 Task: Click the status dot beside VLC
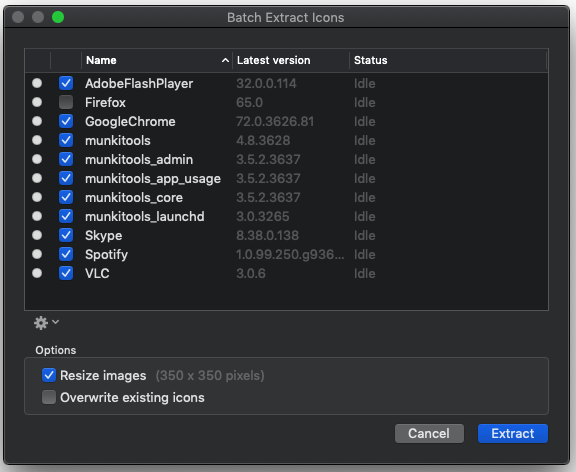coord(37,273)
